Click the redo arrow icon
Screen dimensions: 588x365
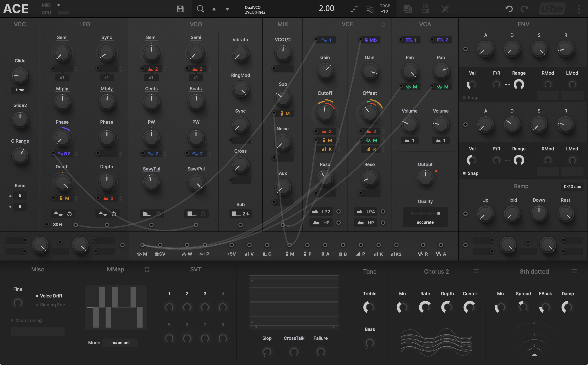[x=524, y=9]
